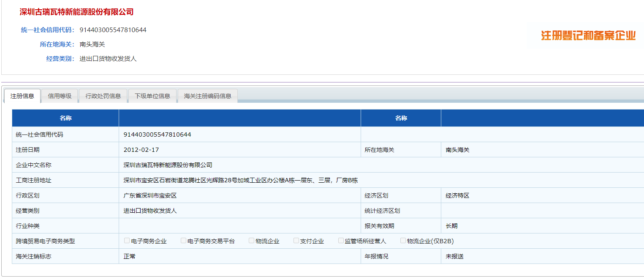This screenshot has width=644, height=280.
Task: Tick the 监管场所经营人 checkbox
Action: (341, 241)
